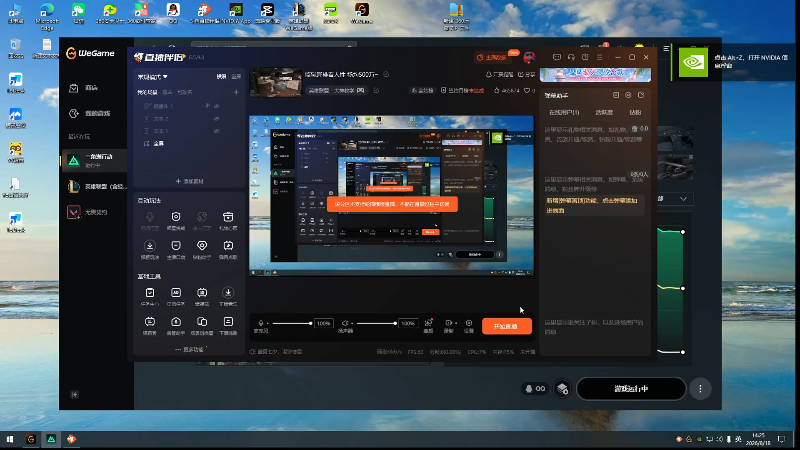Click the promotional banner image
Viewport: 800px width, 450px height.
tap(595, 75)
